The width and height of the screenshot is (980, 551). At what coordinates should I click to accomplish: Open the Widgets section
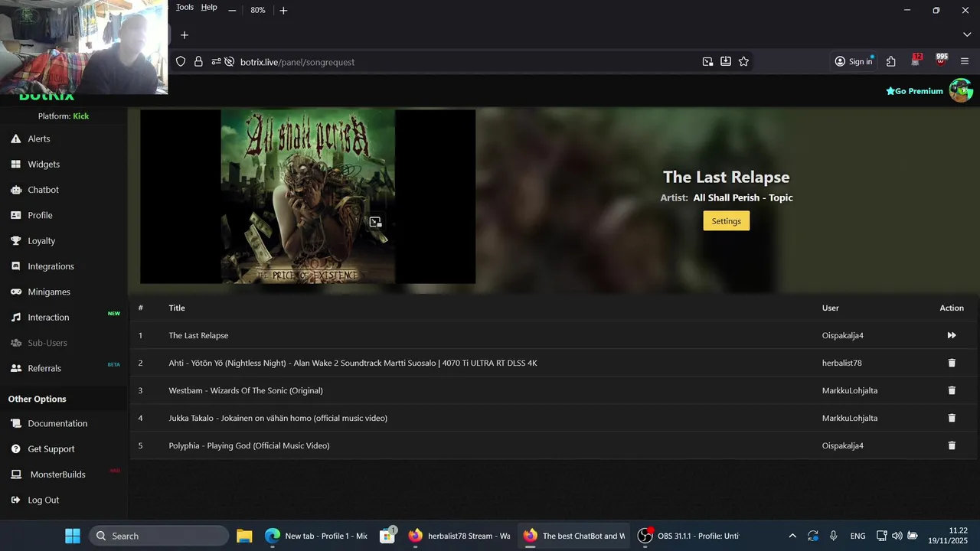(x=44, y=164)
